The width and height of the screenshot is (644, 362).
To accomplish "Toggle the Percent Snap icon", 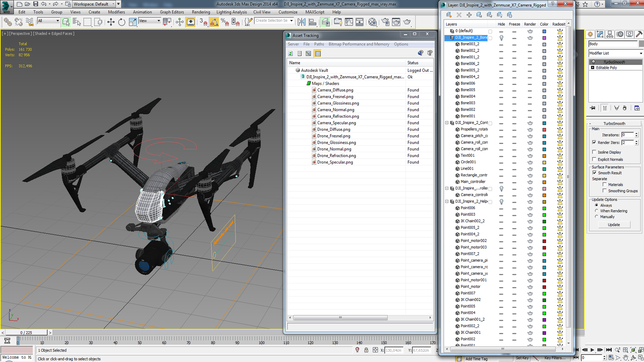I will 225,22.
